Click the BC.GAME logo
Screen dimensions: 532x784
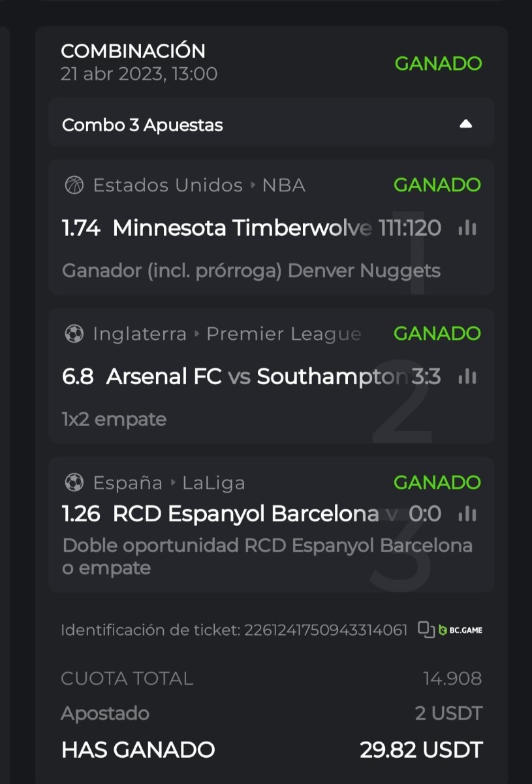461,630
